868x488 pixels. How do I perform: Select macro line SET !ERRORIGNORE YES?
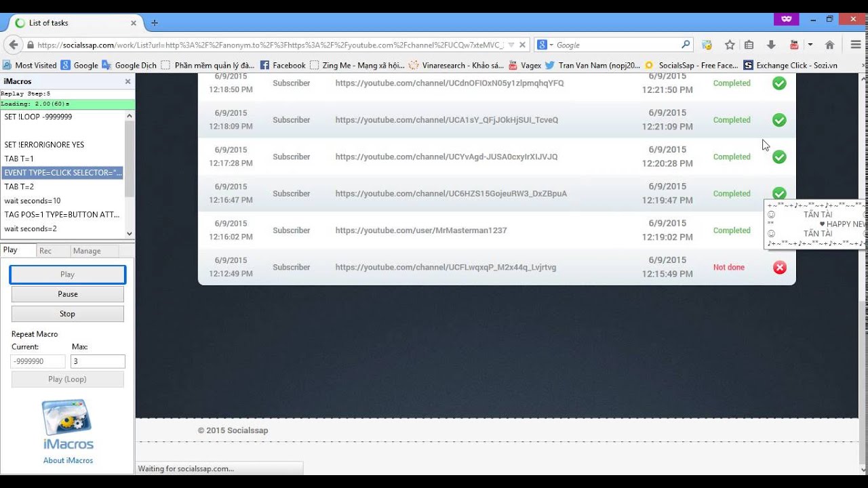(62, 144)
